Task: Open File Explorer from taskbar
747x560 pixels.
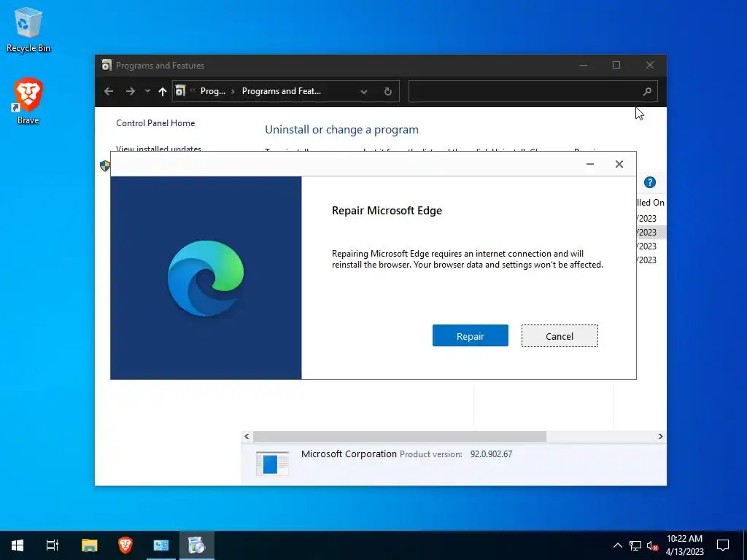Action: 89,545
